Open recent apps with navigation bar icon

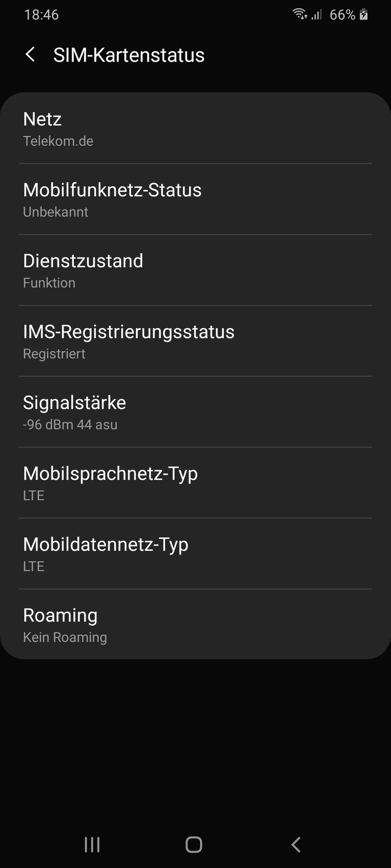[92, 845]
